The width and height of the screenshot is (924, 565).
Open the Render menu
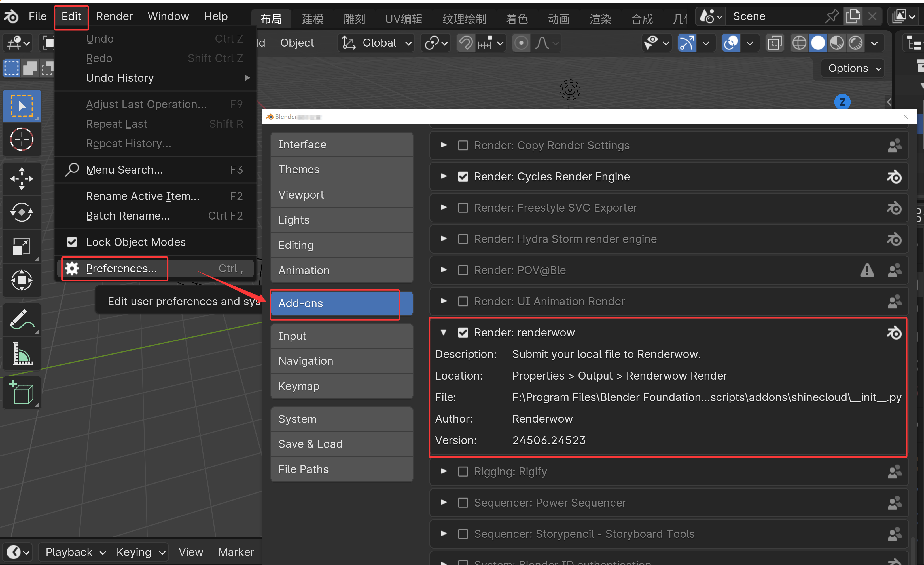[x=115, y=16]
